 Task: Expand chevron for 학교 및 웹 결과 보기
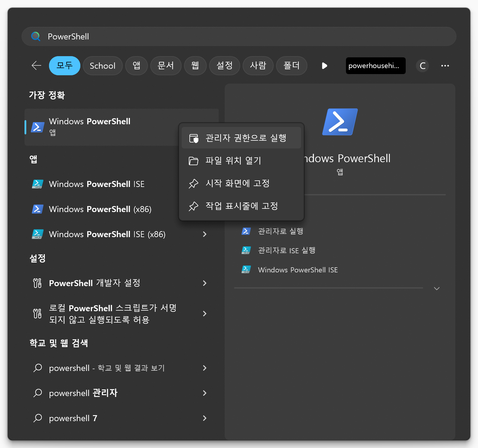205,368
